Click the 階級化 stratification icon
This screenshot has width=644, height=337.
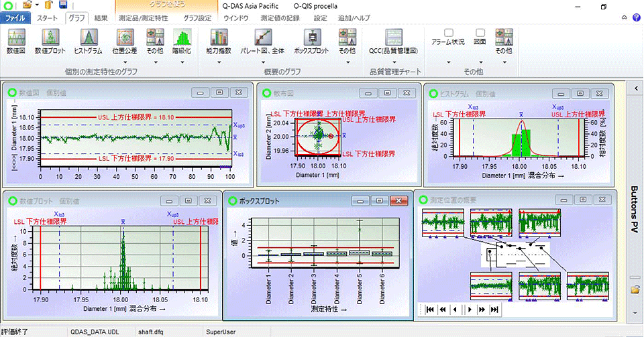click(182, 40)
